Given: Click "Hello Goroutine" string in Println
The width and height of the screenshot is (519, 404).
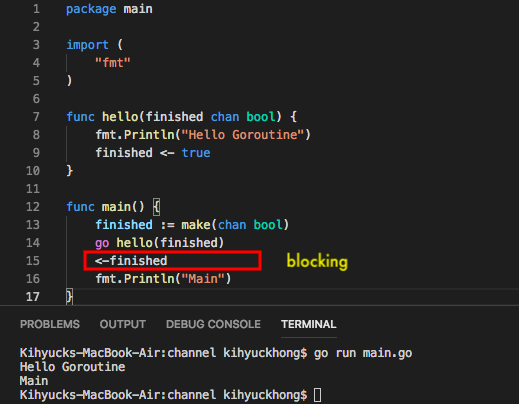Looking at the screenshot, I should (x=243, y=135).
